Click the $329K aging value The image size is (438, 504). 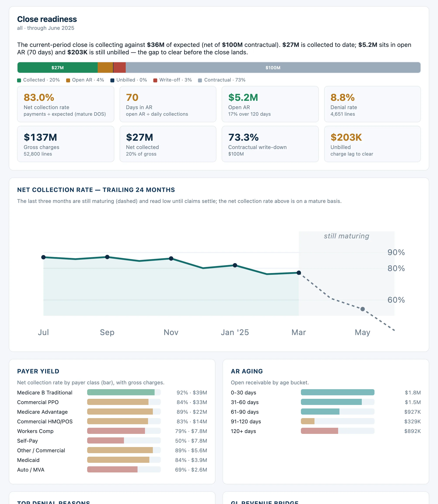click(412, 422)
